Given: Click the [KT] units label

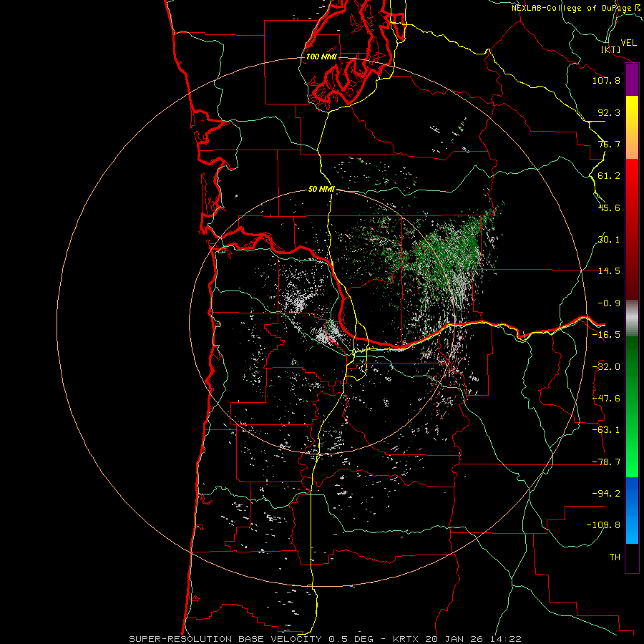Looking at the screenshot, I should (611, 49).
